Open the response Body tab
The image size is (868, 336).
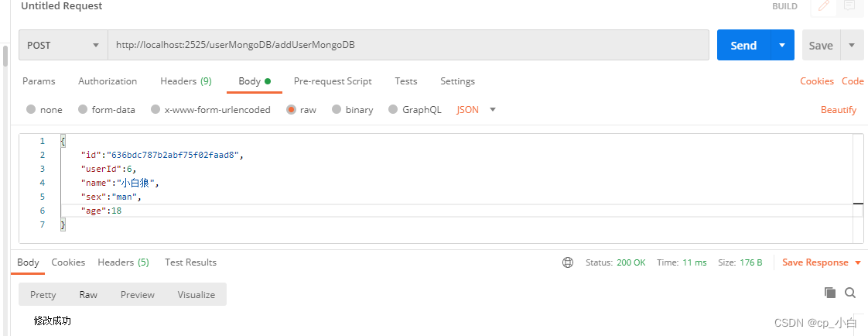tap(28, 262)
